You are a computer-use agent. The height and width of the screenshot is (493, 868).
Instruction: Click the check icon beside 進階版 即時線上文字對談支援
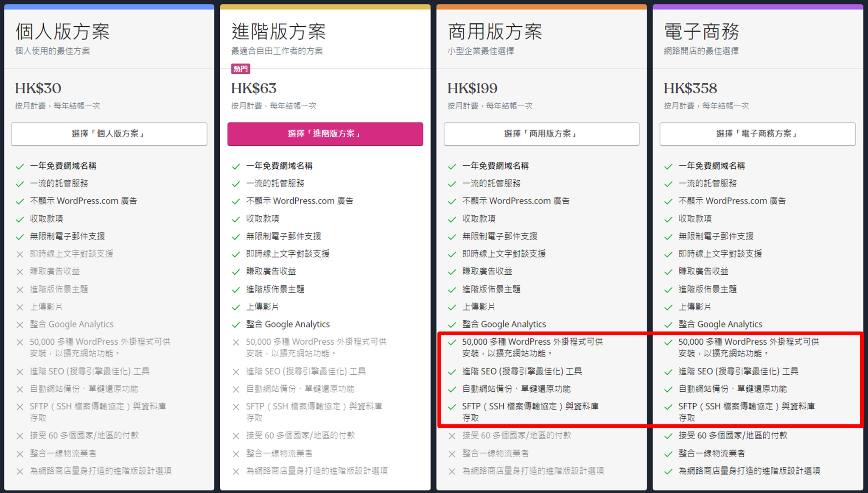(236, 254)
